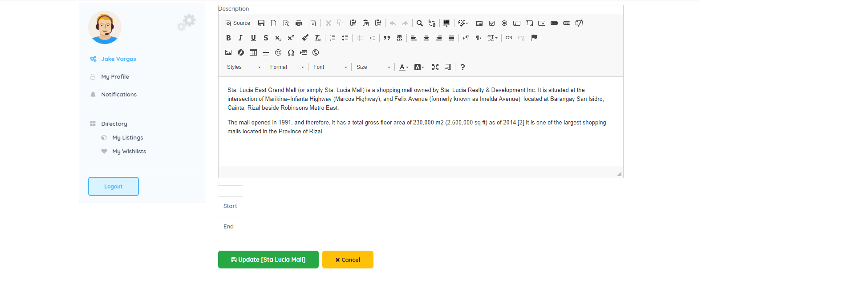Justify the text

pos(451,38)
